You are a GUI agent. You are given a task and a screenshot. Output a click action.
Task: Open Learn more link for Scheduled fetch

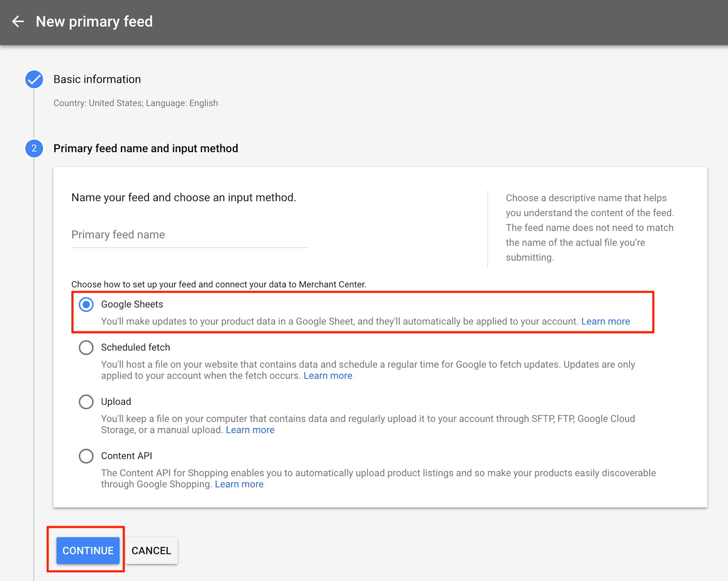click(x=328, y=376)
